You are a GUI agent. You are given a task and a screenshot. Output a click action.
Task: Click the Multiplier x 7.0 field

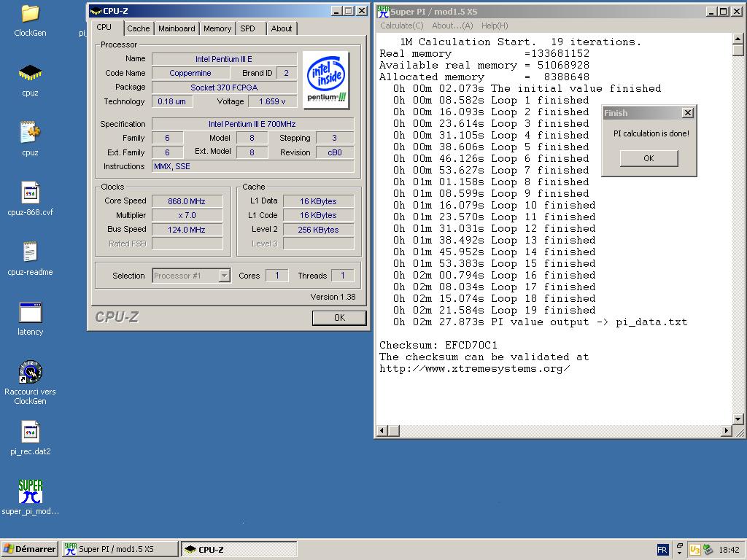pyautogui.click(x=187, y=215)
